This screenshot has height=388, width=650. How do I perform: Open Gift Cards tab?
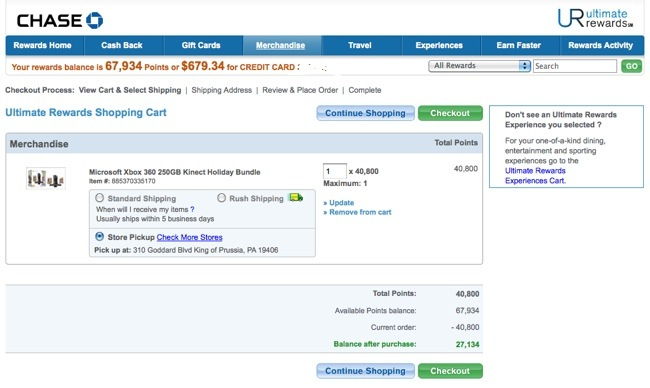click(201, 45)
